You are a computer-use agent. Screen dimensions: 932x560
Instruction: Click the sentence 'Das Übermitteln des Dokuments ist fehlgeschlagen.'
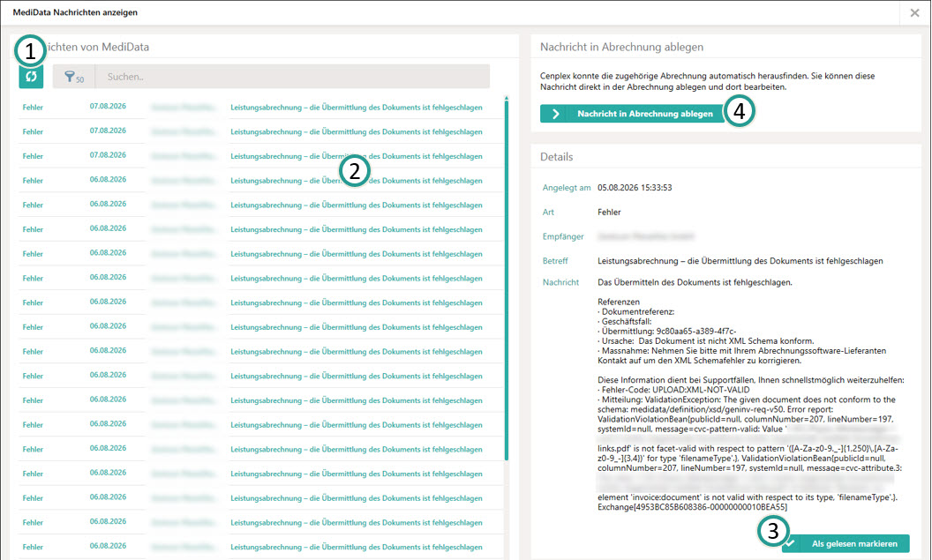click(695, 283)
